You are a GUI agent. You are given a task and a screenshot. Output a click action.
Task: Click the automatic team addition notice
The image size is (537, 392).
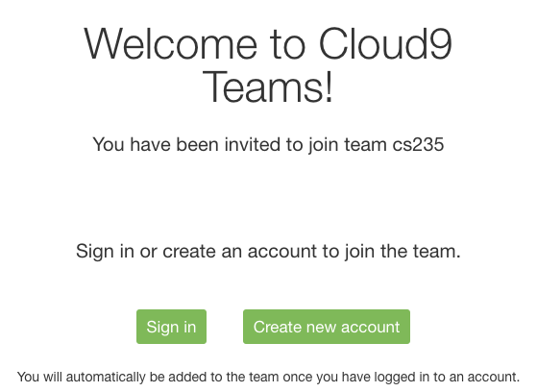point(269,377)
